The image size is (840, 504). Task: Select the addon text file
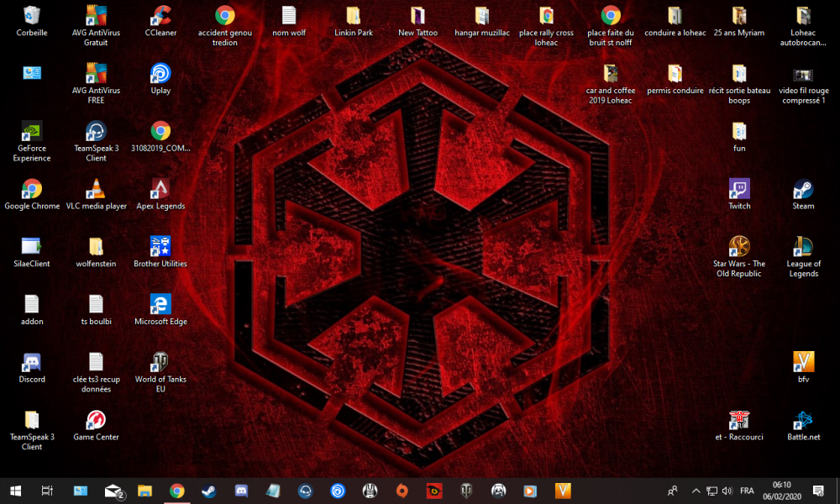click(x=32, y=311)
